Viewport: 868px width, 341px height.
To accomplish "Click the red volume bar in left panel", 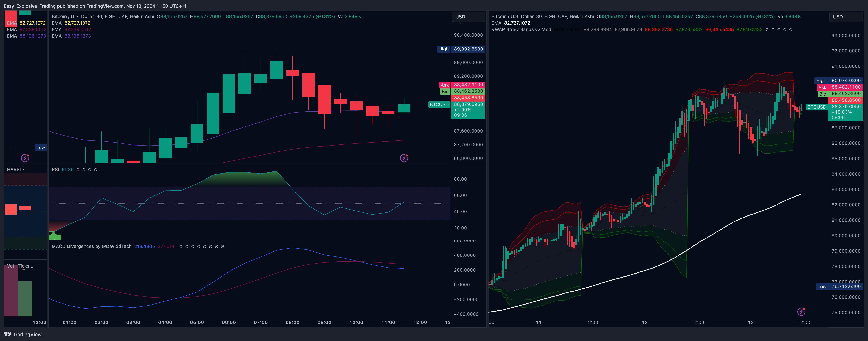I will pos(11,291).
